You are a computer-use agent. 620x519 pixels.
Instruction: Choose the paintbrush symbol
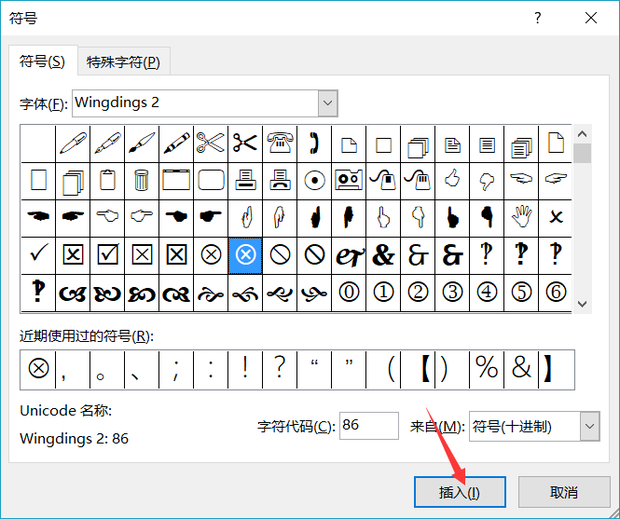coord(142,143)
